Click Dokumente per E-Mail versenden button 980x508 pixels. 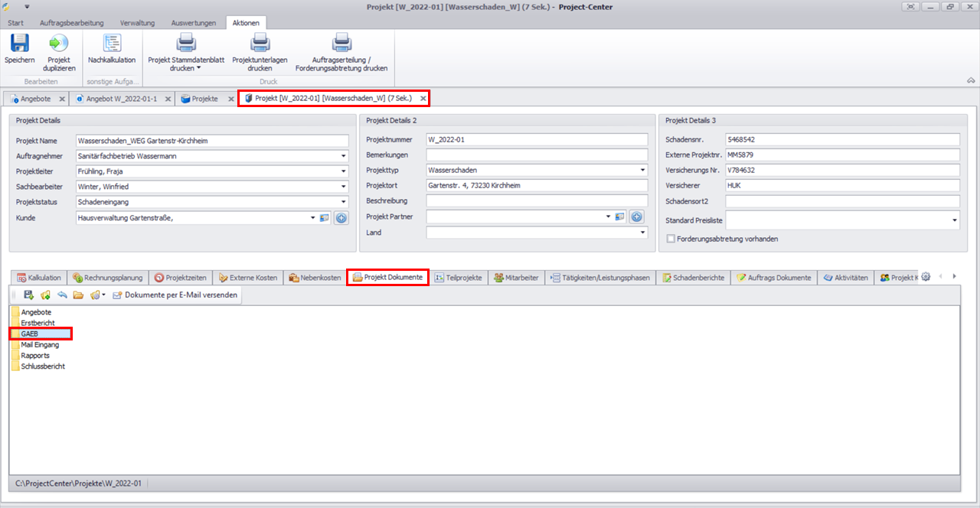tap(175, 295)
